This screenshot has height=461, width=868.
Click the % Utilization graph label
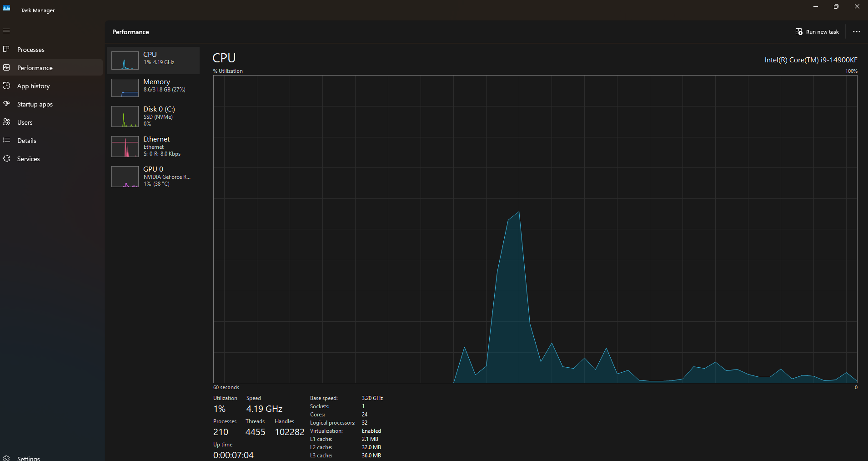(228, 71)
